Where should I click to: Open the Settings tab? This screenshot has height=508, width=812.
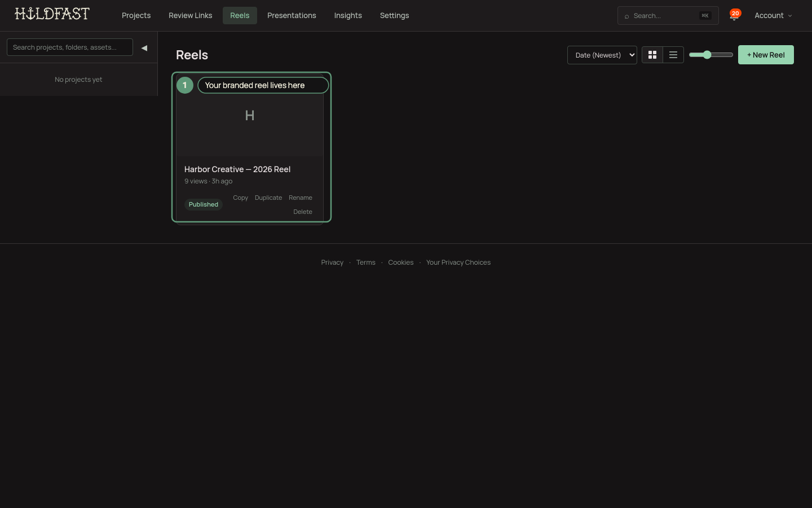click(394, 15)
